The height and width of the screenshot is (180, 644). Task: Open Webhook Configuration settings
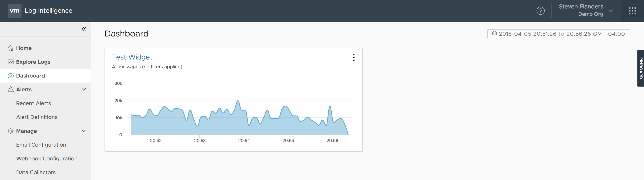pyautogui.click(x=47, y=159)
